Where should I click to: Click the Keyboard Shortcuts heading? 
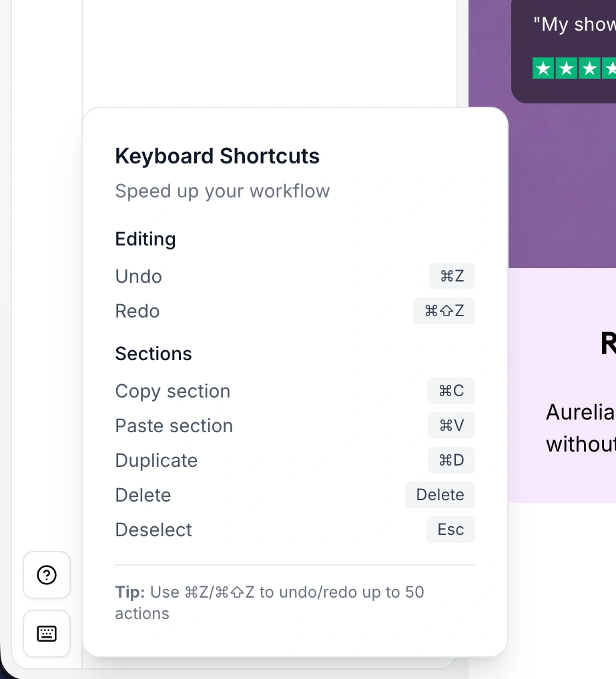click(x=218, y=156)
